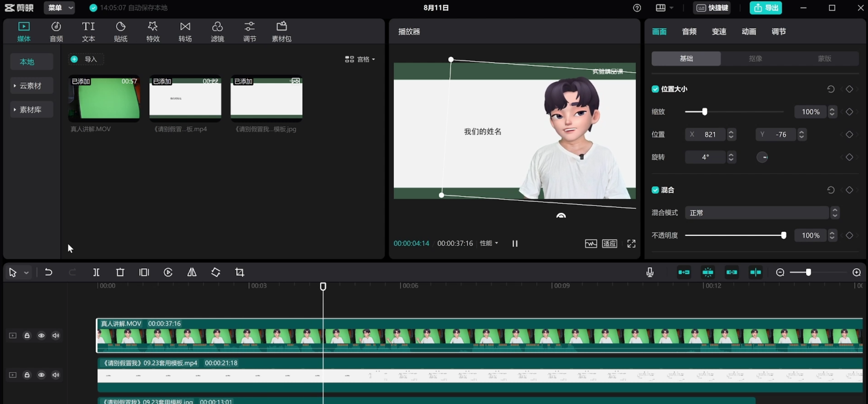Open the 菜单 dropdown menu
This screenshot has width=868, height=404.
coord(59,8)
